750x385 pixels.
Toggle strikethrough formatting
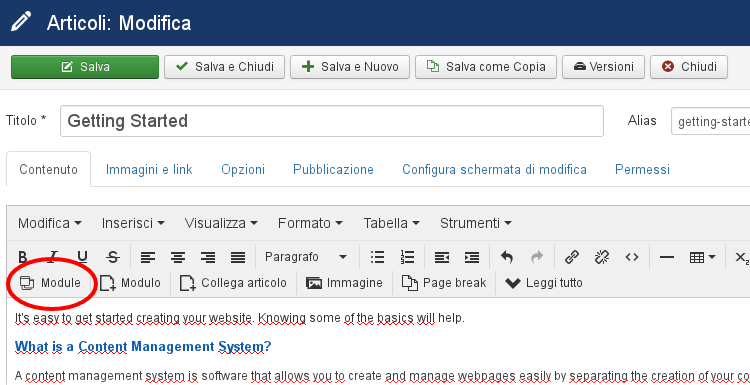[112, 257]
